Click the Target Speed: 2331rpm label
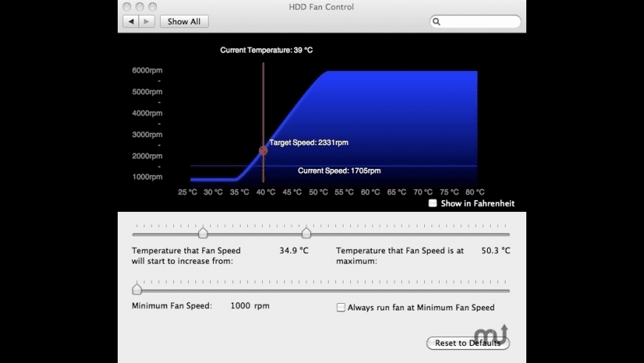Viewport: 644px width, 363px height. click(309, 143)
